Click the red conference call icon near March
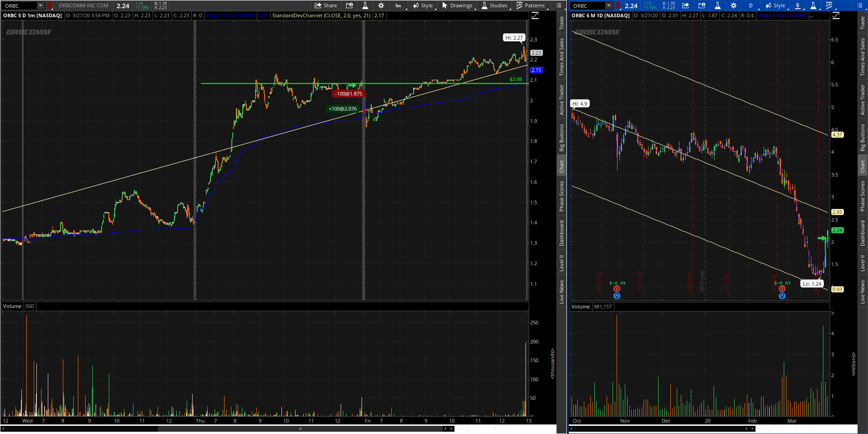Viewport: 868px width, 434px height. click(x=782, y=289)
